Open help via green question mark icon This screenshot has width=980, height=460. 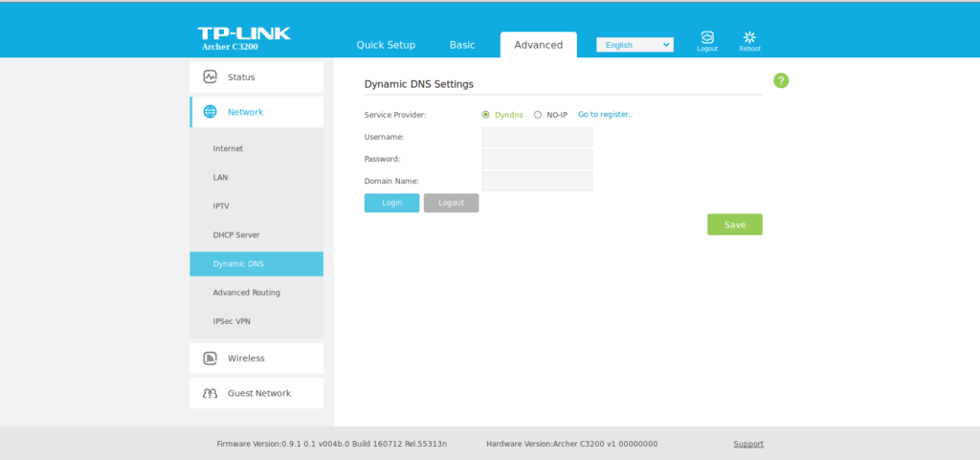tap(781, 80)
